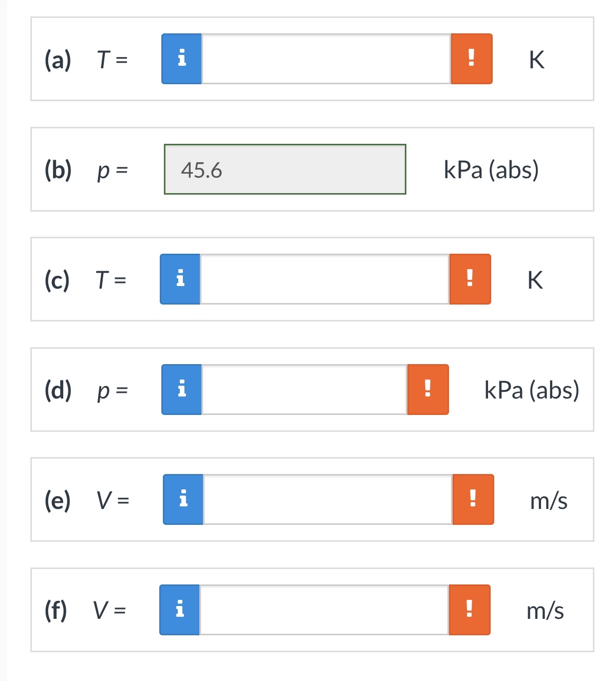Click the warning icon for part (f)
The width and height of the screenshot is (616, 681).
(x=469, y=610)
